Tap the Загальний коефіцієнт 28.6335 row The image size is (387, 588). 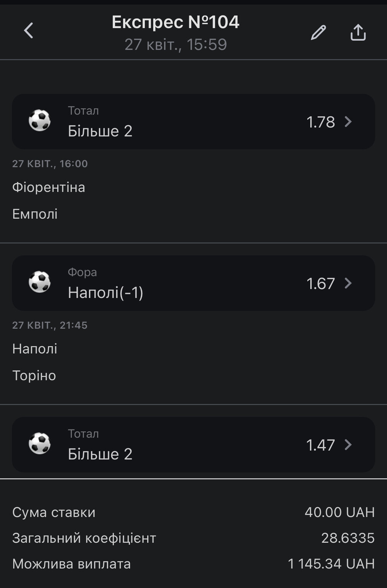coord(193,538)
